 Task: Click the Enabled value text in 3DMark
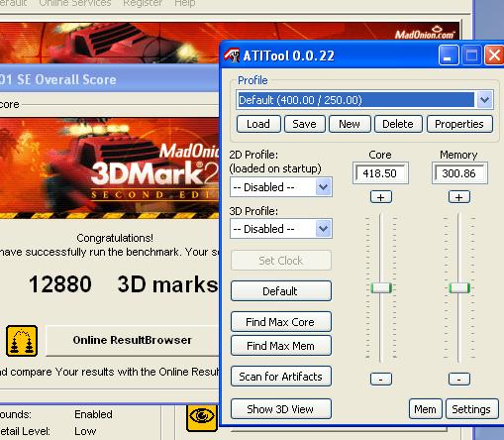point(93,414)
